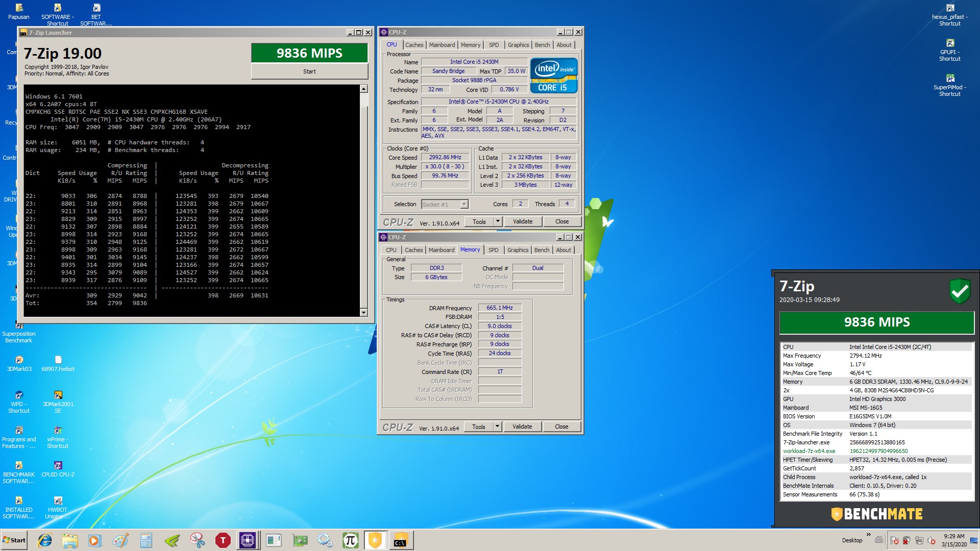Open About tab in top CPU-Z window
The width and height of the screenshot is (980, 551).
tap(564, 45)
